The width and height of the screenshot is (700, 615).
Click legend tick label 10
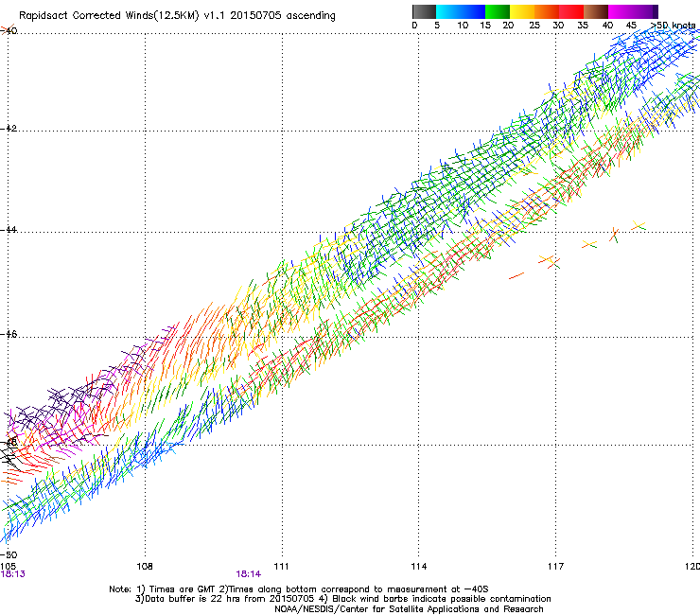coord(463,26)
